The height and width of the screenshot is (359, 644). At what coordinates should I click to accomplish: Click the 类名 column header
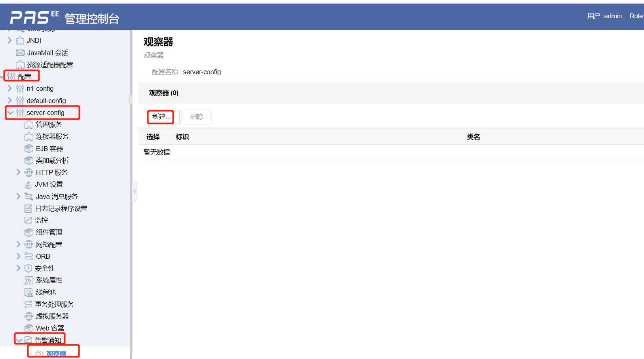pyautogui.click(x=473, y=136)
